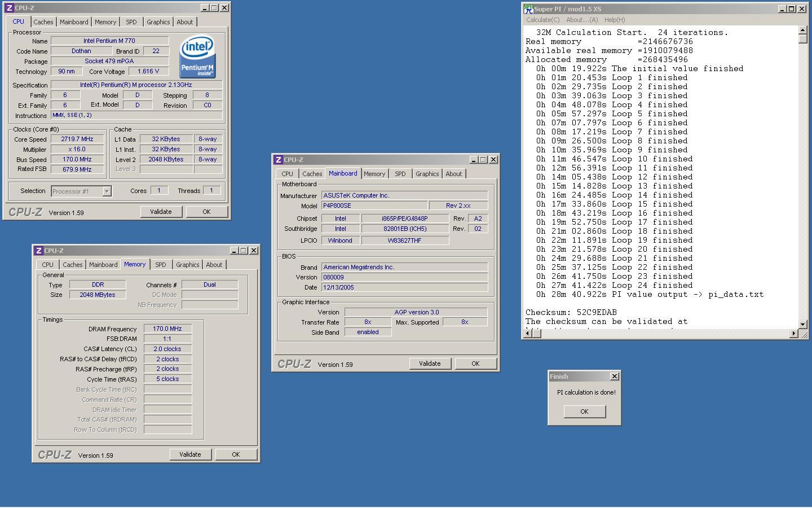The image size is (812, 508).
Task: Close the CPU-Z CPU window
Action: tap(224, 8)
